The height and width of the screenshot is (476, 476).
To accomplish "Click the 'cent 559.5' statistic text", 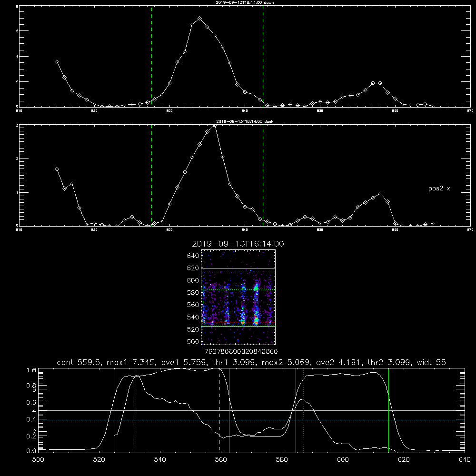I will pos(79,362).
